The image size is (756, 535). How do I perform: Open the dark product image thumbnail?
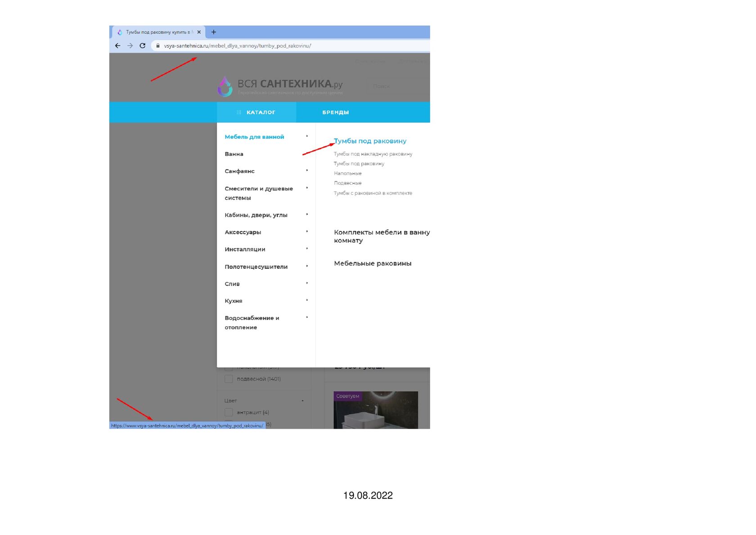point(376,410)
